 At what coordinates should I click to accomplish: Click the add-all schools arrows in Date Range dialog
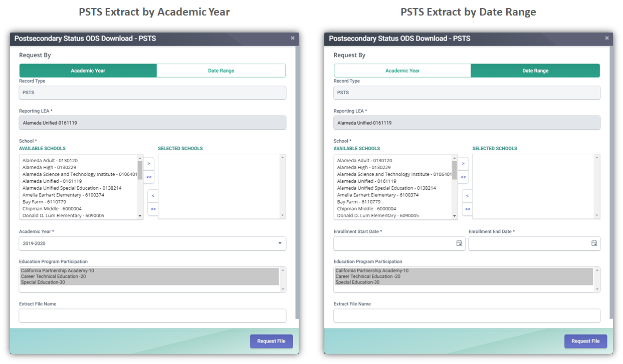pyautogui.click(x=463, y=177)
